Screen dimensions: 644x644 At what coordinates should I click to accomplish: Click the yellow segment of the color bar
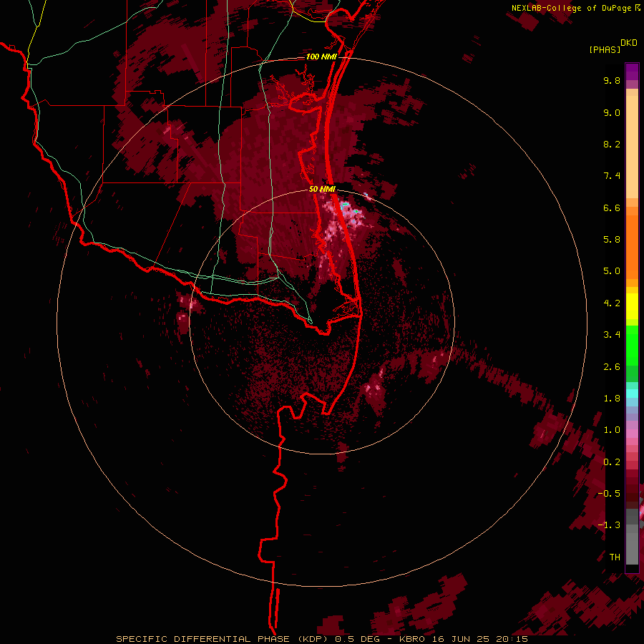[x=632, y=306]
